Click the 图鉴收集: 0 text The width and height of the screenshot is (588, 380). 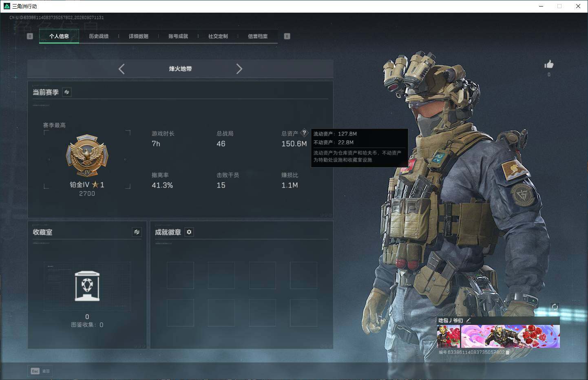pyautogui.click(x=87, y=325)
